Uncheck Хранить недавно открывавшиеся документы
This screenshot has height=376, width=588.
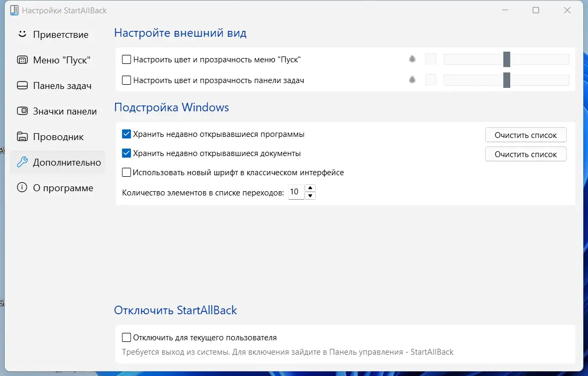pyautogui.click(x=126, y=153)
